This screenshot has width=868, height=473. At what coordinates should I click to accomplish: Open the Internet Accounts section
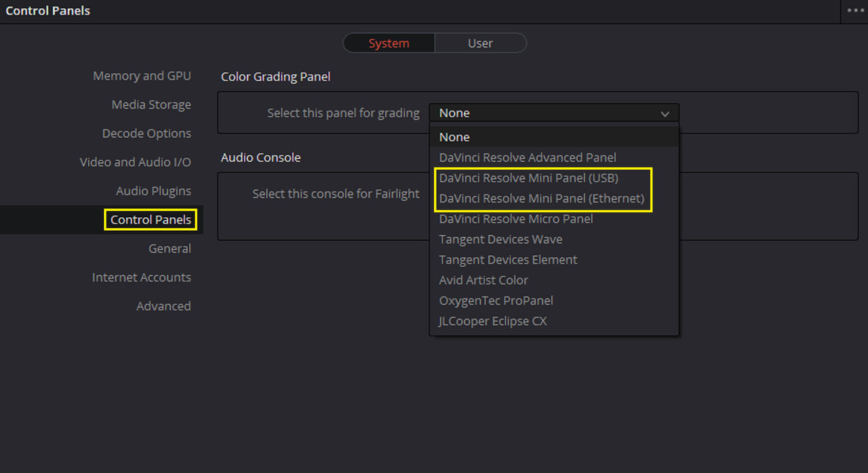141,278
